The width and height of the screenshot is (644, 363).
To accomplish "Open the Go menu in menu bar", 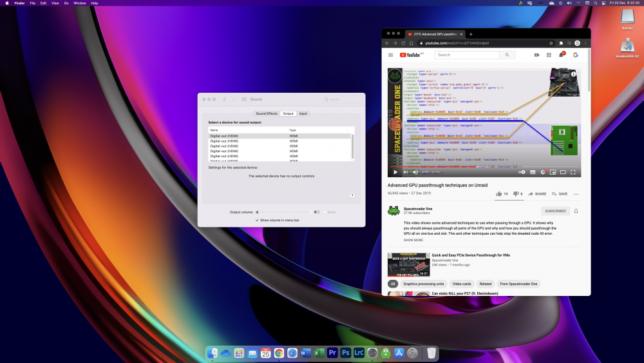I will pyautogui.click(x=66, y=3).
